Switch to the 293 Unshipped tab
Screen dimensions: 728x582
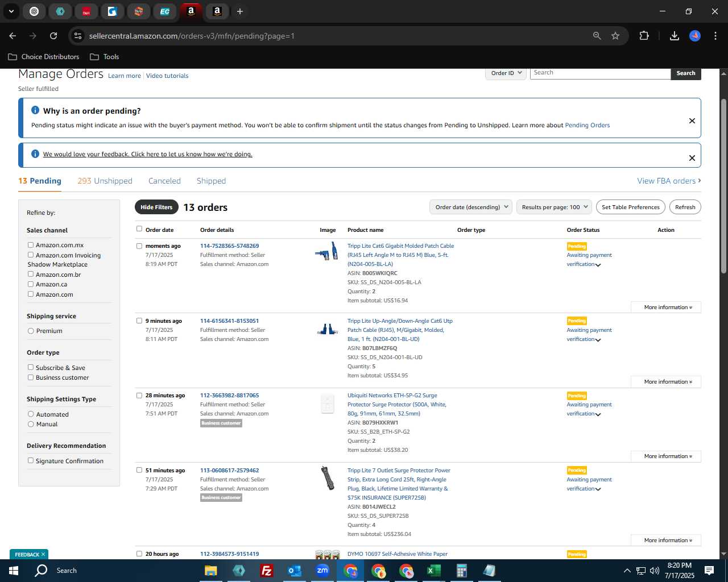tap(105, 181)
